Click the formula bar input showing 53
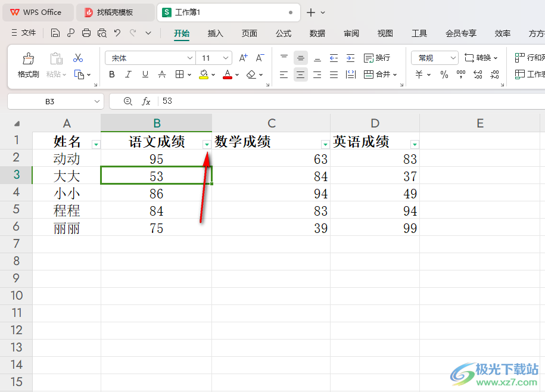Image resolution: width=545 pixels, height=392 pixels. pyautogui.click(x=352, y=101)
